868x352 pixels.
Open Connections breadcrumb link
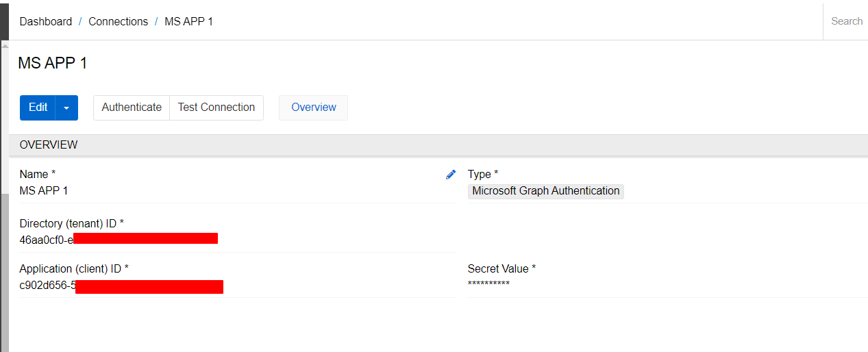(118, 21)
